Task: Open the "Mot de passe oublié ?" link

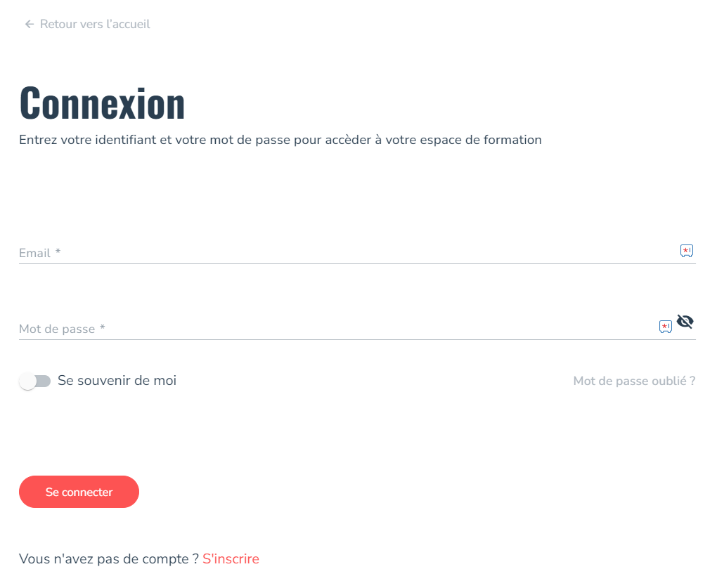Action: pyautogui.click(x=634, y=381)
